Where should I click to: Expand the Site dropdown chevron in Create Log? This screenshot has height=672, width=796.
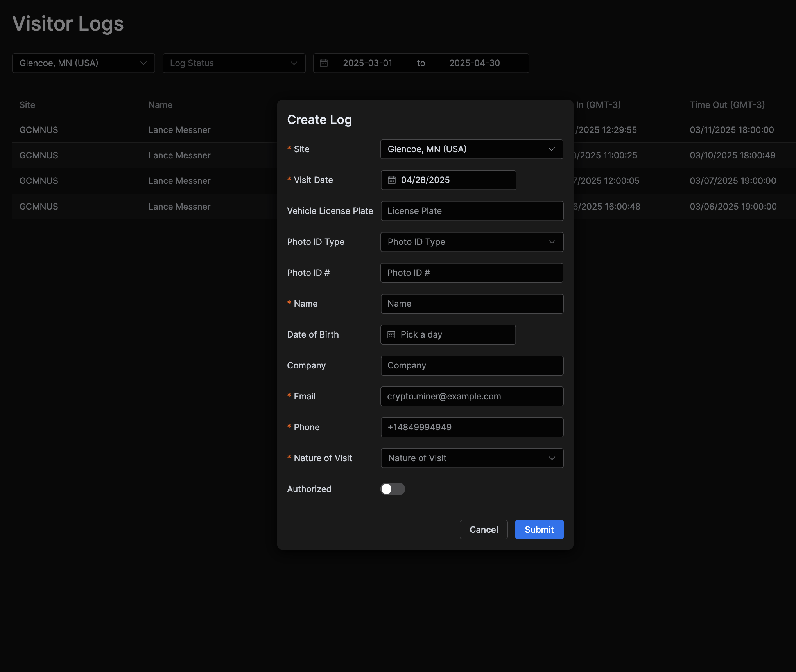(x=552, y=149)
